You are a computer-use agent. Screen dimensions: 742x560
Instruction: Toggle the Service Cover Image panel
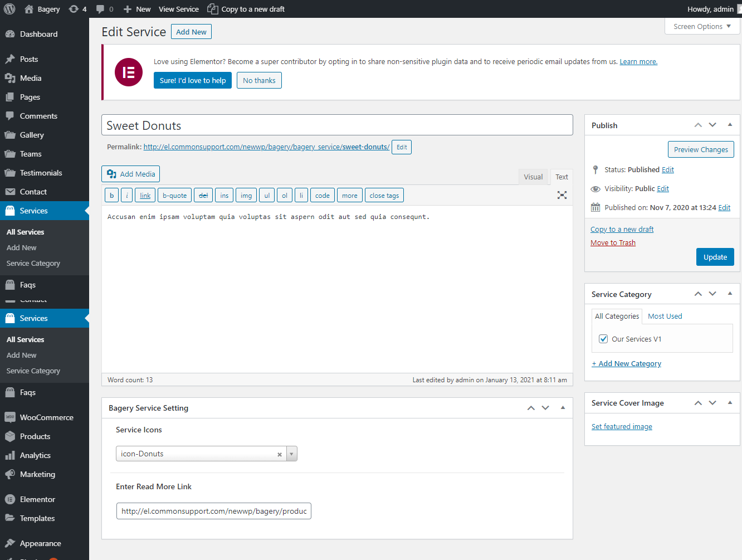tap(730, 402)
